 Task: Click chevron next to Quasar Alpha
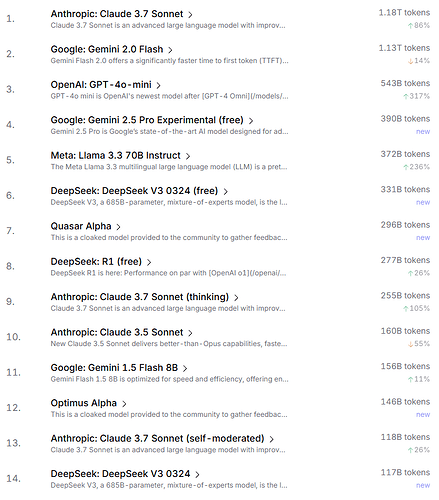(x=118, y=227)
